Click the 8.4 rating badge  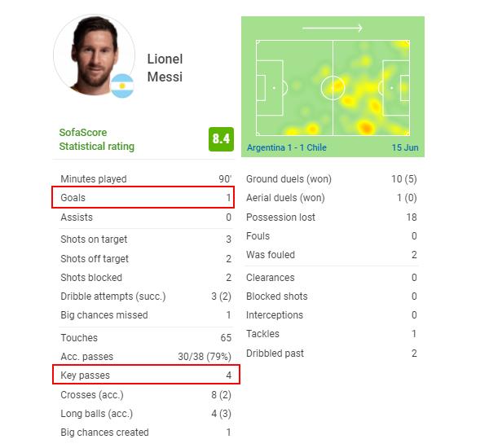click(221, 139)
